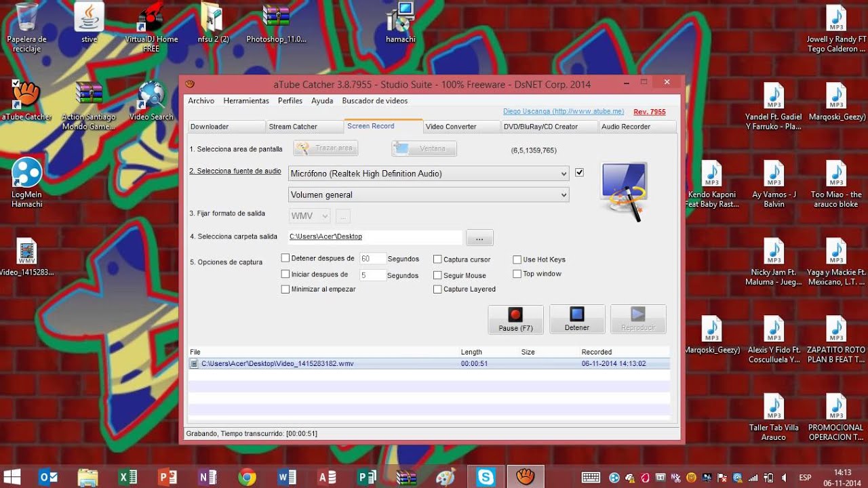Select the Video_1415283182.wmv row in file list
This screenshot has width=868, height=488.
pyautogui.click(x=429, y=363)
